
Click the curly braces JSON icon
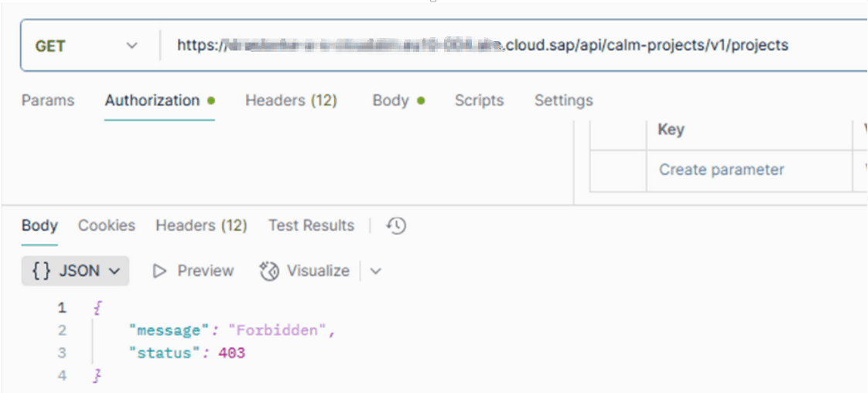click(x=42, y=271)
